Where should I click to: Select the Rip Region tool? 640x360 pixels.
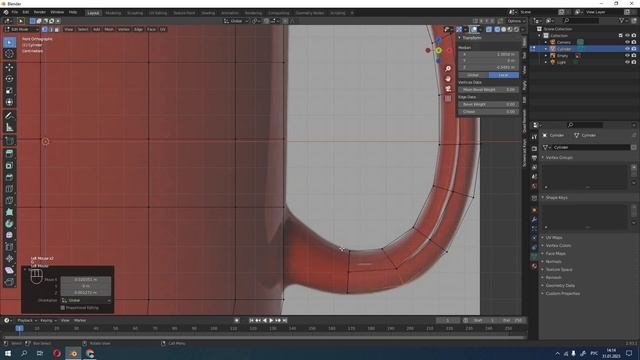(x=9, y=282)
